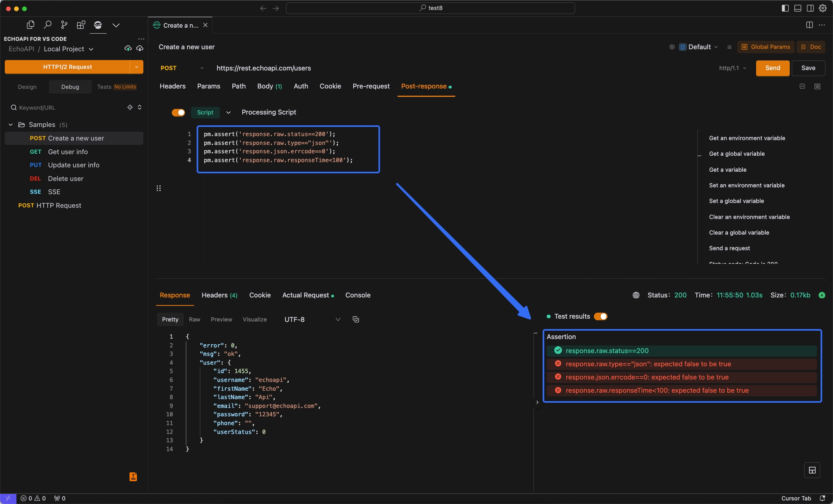The image size is (833, 504).
Task: Click the Send button
Action: pos(773,68)
